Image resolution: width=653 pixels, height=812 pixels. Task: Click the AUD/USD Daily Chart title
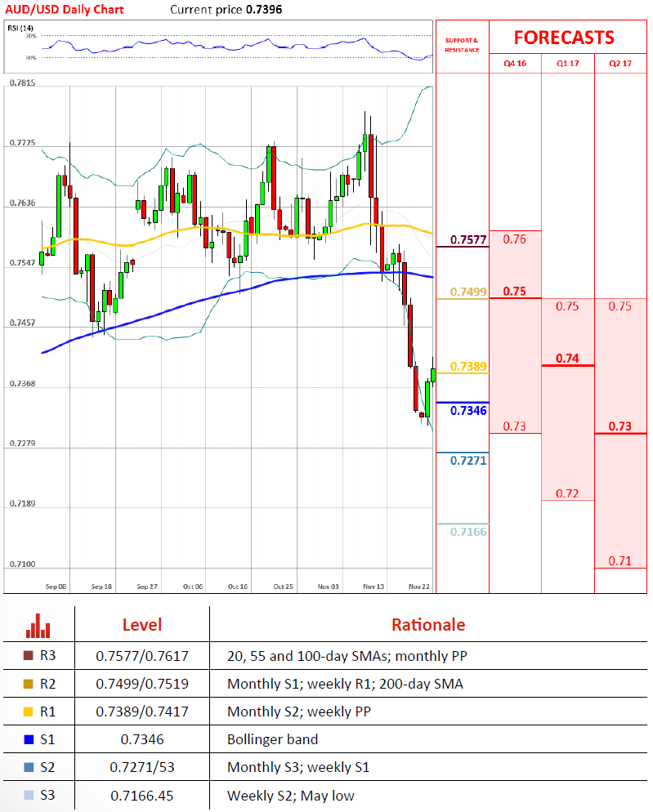[65, 9]
